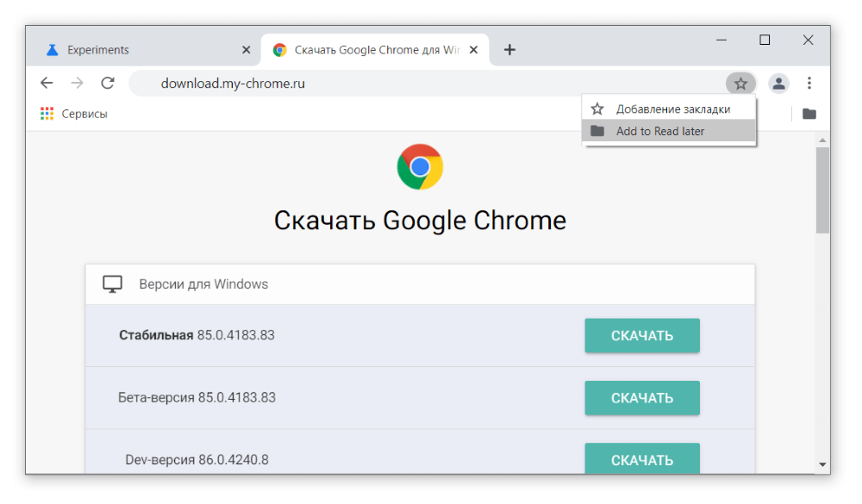Click the Стабильная 85.0.4183.83 label
862x504 pixels.
pos(197,335)
